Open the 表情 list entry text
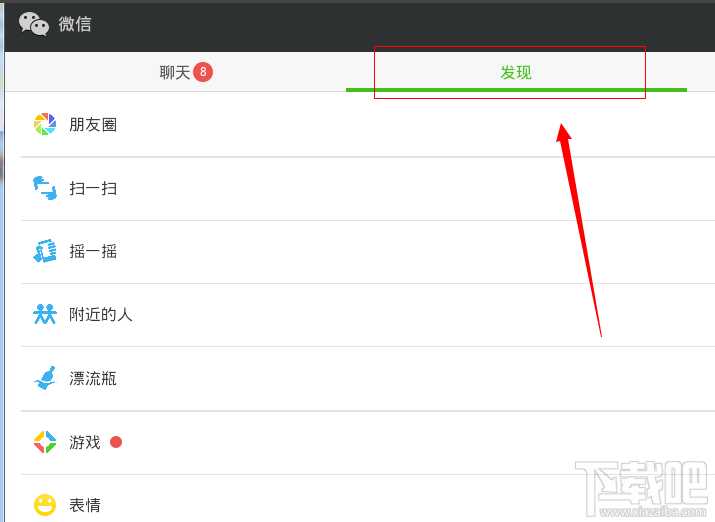715x522 pixels. pos(85,505)
